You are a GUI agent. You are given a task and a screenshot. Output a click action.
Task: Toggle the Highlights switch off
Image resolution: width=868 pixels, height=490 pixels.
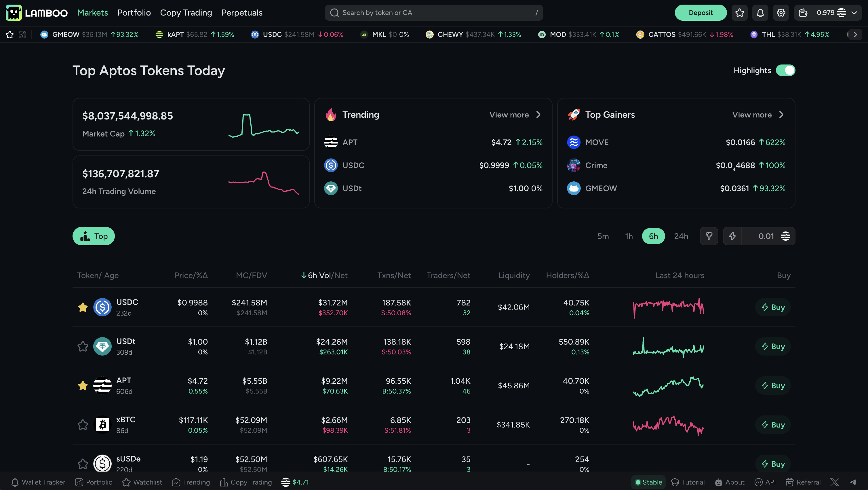(x=785, y=71)
